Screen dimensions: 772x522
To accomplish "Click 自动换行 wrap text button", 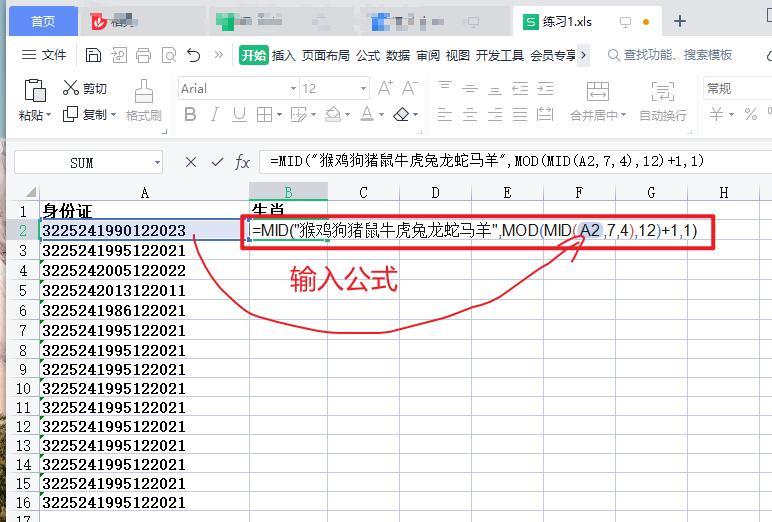I will point(663,101).
